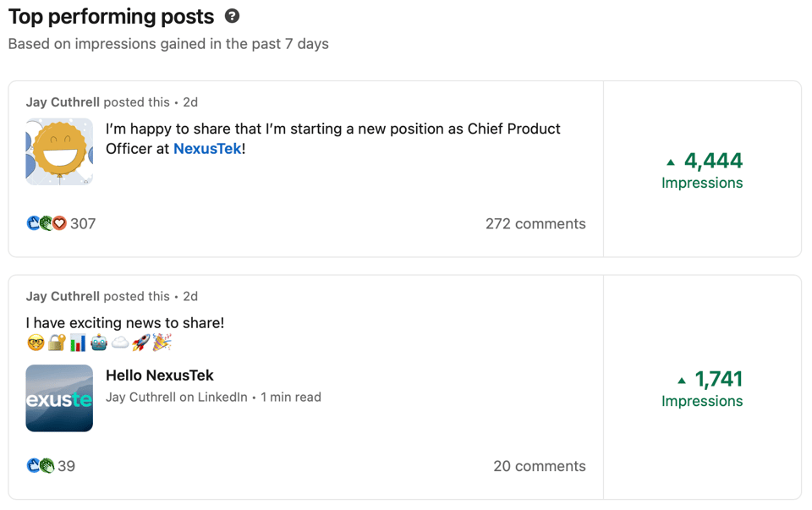Click the rocket emoji in the second post
The image size is (812, 510).
tap(140, 343)
